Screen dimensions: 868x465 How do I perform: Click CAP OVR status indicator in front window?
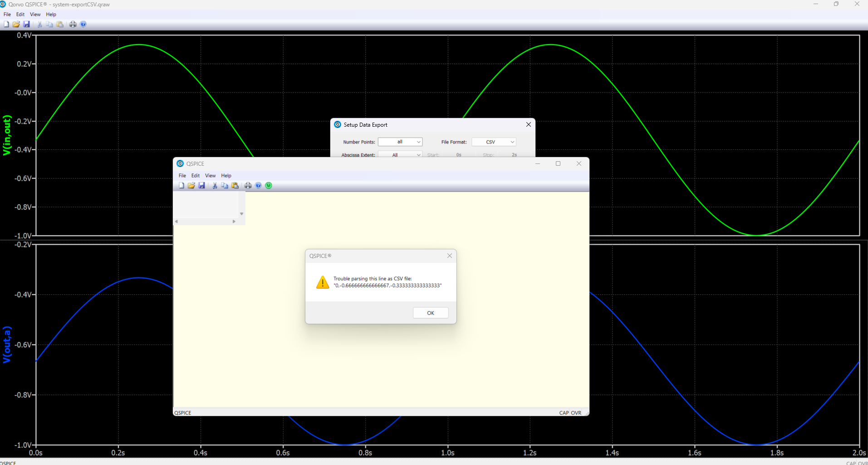[x=570, y=413]
